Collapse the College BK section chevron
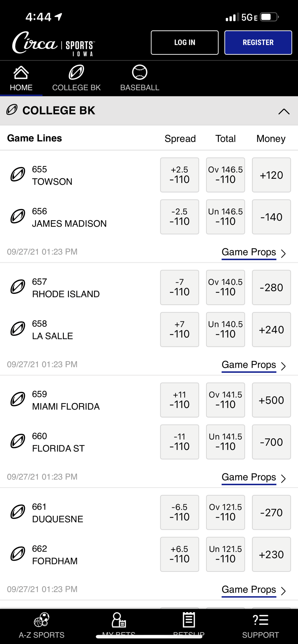This screenshot has height=644, width=298. 284,111
